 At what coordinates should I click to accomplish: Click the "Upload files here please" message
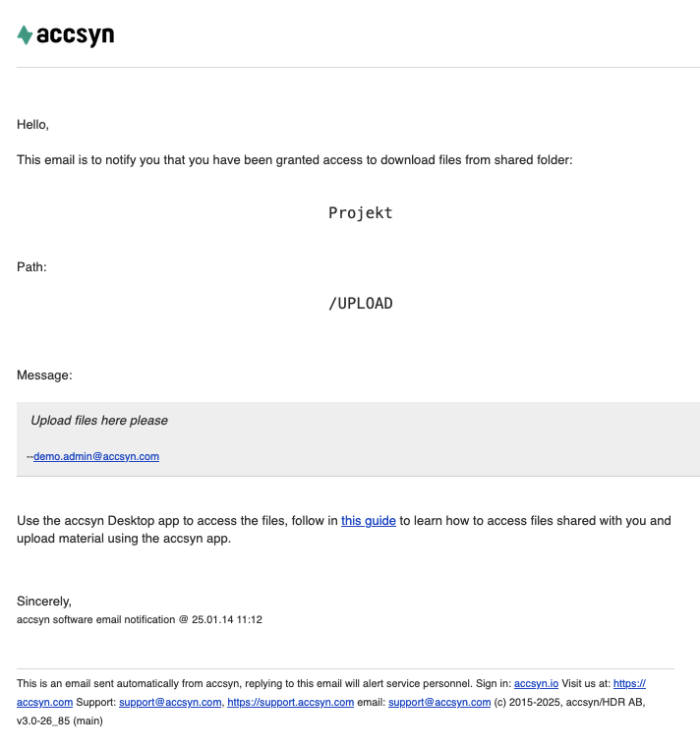click(x=99, y=421)
